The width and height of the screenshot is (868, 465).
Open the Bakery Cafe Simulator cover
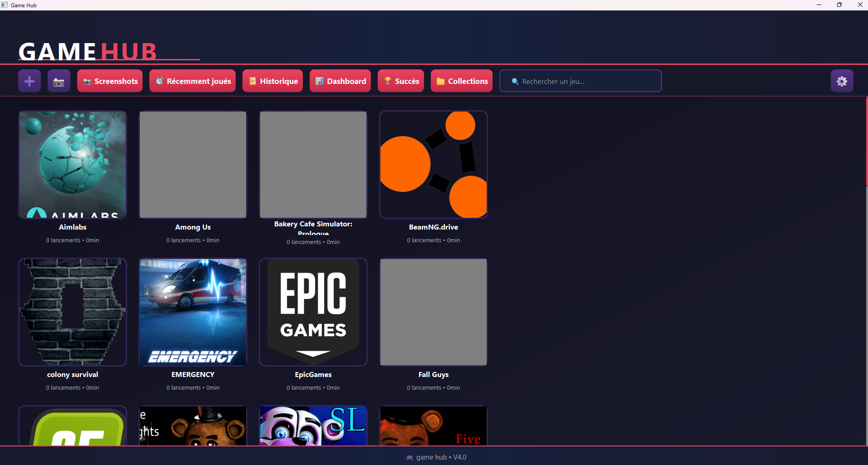pyautogui.click(x=313, y=165)
